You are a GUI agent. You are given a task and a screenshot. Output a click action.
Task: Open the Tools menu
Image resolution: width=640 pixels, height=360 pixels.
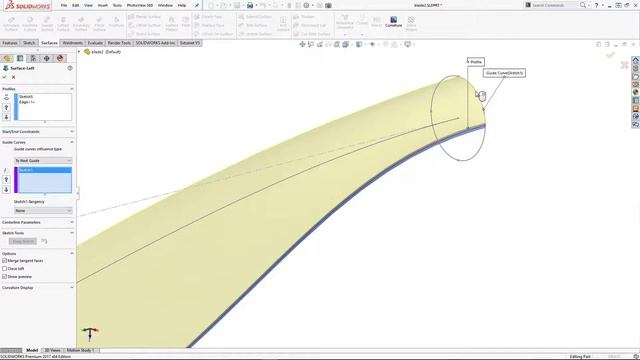tap(117, 5)
